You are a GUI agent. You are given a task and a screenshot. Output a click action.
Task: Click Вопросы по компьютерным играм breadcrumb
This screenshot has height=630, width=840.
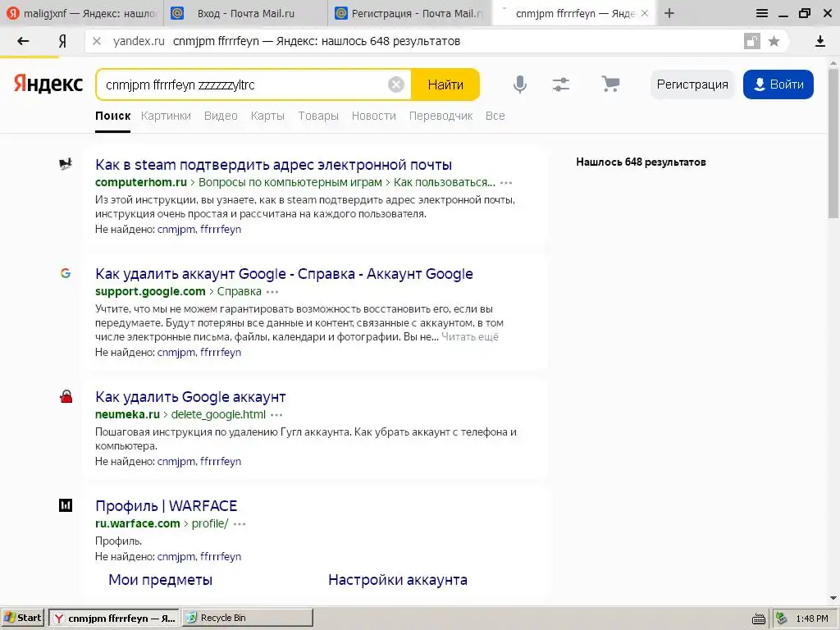click(x=290, y=182)
